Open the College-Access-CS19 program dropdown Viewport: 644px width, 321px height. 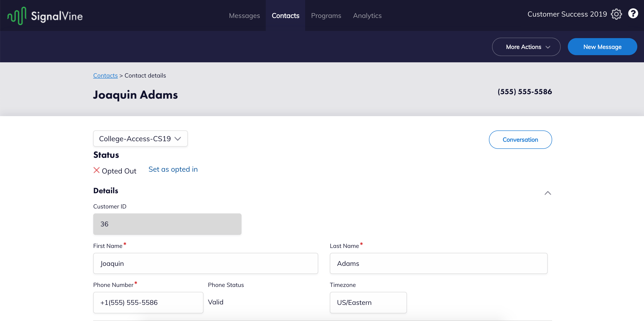pos(140,139)
